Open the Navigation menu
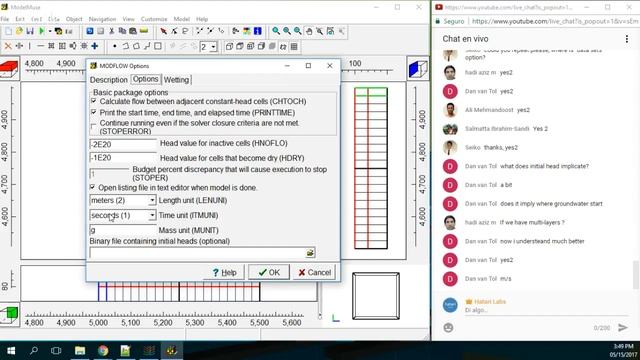The image size is (640, 360). click(x=102, y=19)
